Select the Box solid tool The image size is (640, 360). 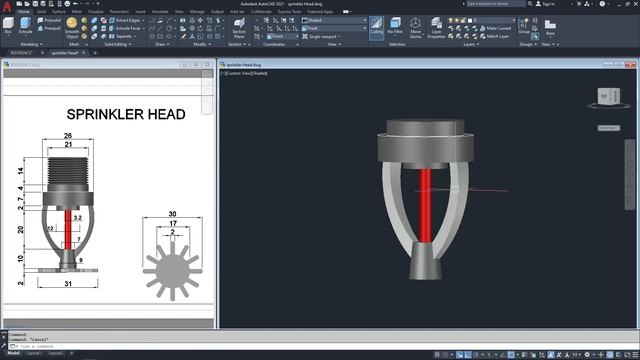(x=8, y=26)
